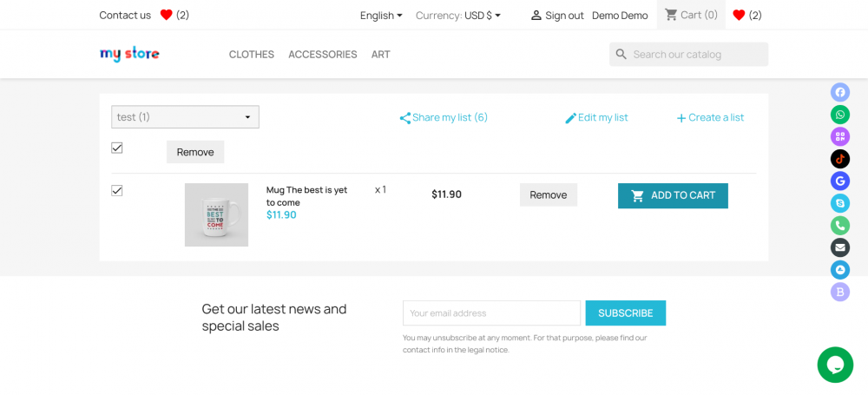Click the shopping cart icon in header
This screenshot has height=395, width=868.
click(671, 15)
